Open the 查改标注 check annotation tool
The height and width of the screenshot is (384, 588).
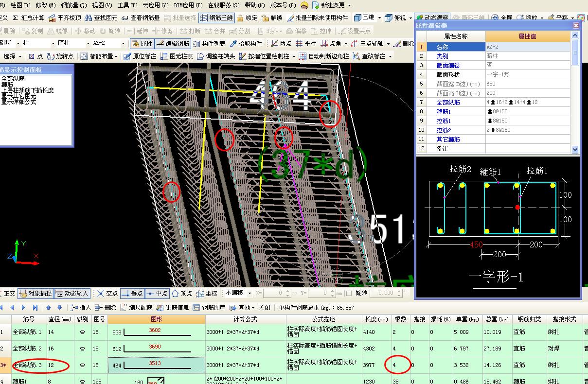pyautogui.click(x=369, y=56)
